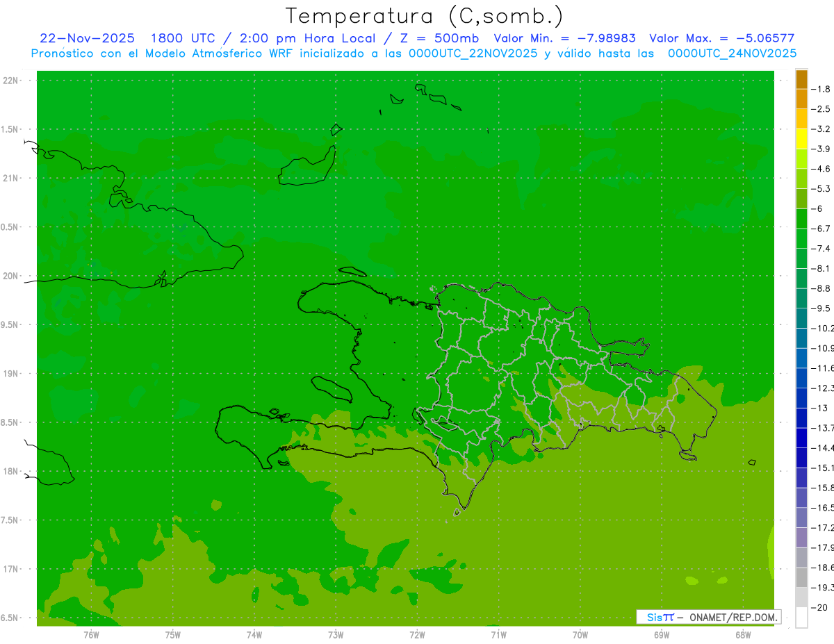Click the "69W" longitude label
This screenshot has height=644, width=834.
pos(662,634)
